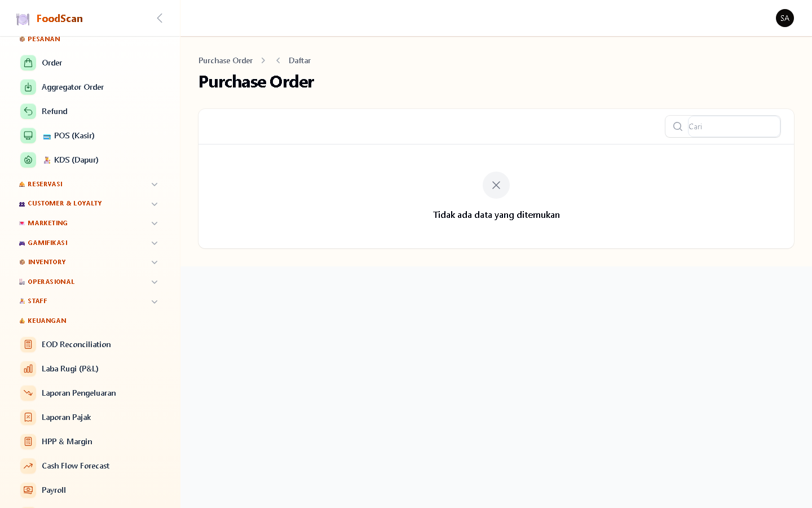
Task: Click the Purchase Order breadcrumb link
Action: [226, 60]
